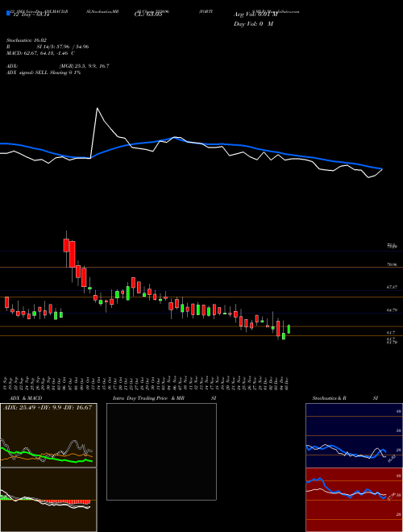Open the ADX indicator mini chart
The image size is (403, 532).
[x=48, y=435]
